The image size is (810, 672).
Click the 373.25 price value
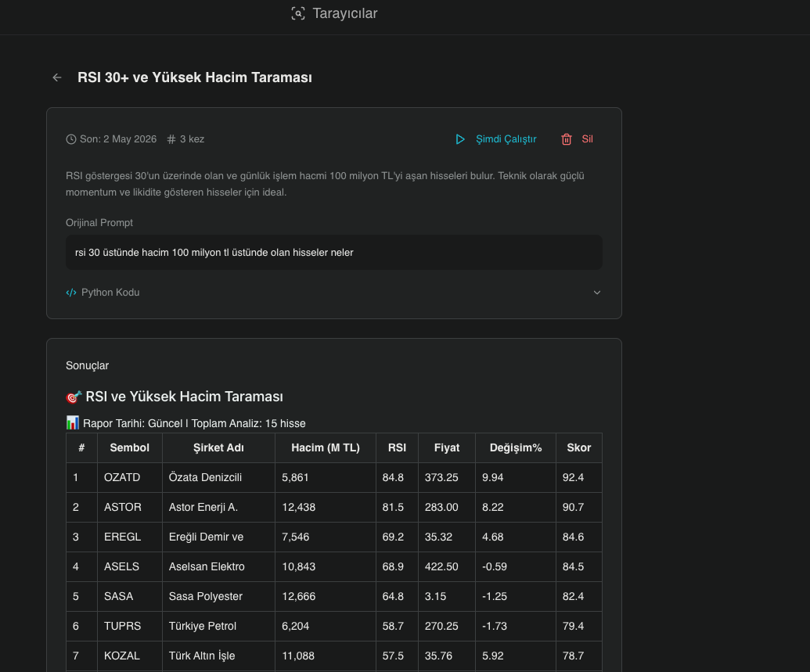[x=441, y=478]
